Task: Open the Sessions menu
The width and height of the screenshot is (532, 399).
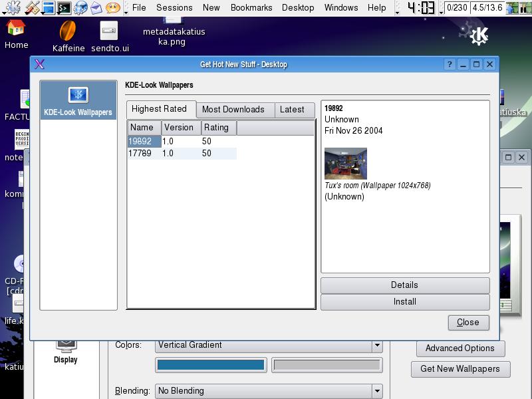Action: [x=174, y=7]
